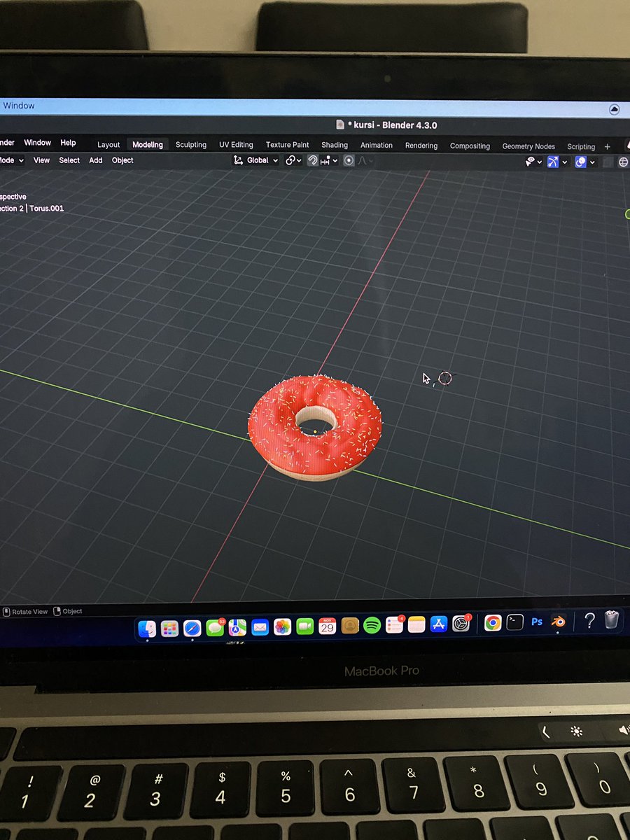Open Photos from the dock
Image resolution: width=630 pixels, height=840 pixels.
point(282,626)
